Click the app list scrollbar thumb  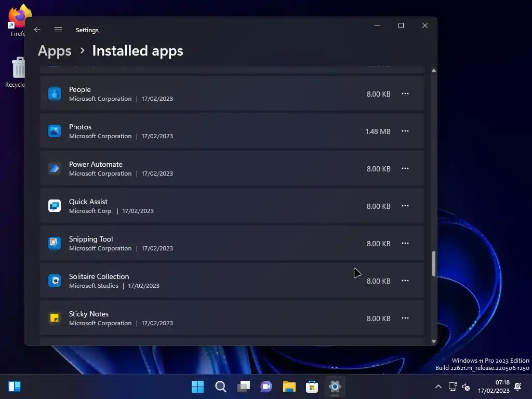point(434,263)
